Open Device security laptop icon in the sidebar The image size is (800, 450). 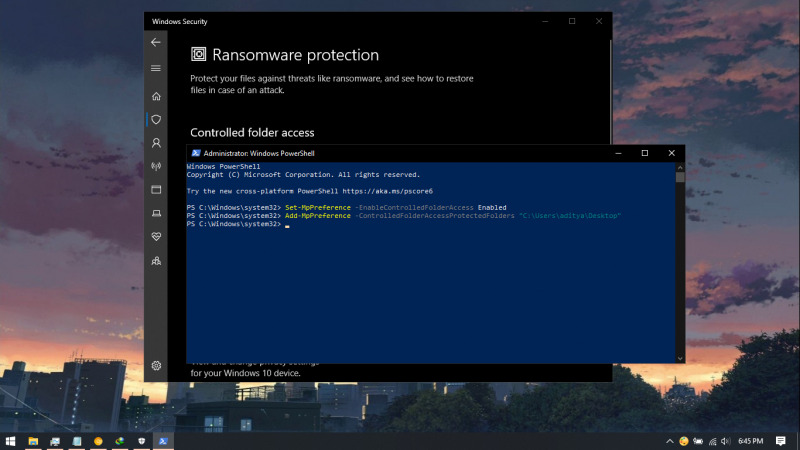coord(156,213)
